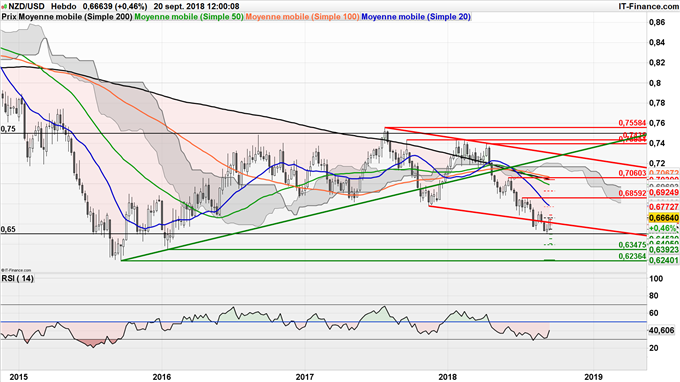Select the Prix legend label
The image size is (680, 382).
[x=9, y=17]
